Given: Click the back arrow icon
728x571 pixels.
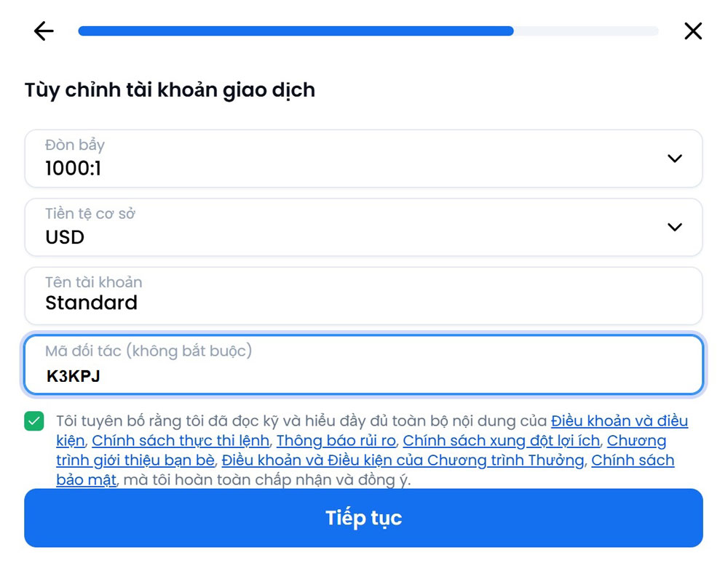Looking at the screenshot, I should coord(44,31).
